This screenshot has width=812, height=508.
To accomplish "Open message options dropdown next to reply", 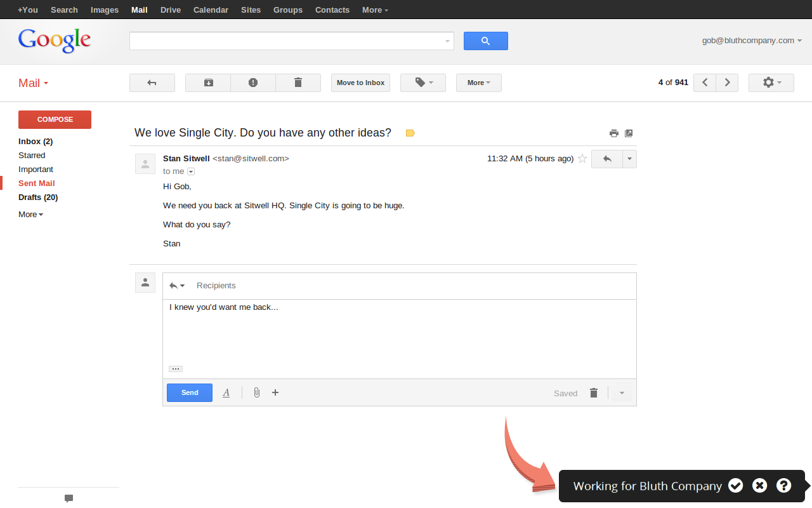I will pos(630,159).
